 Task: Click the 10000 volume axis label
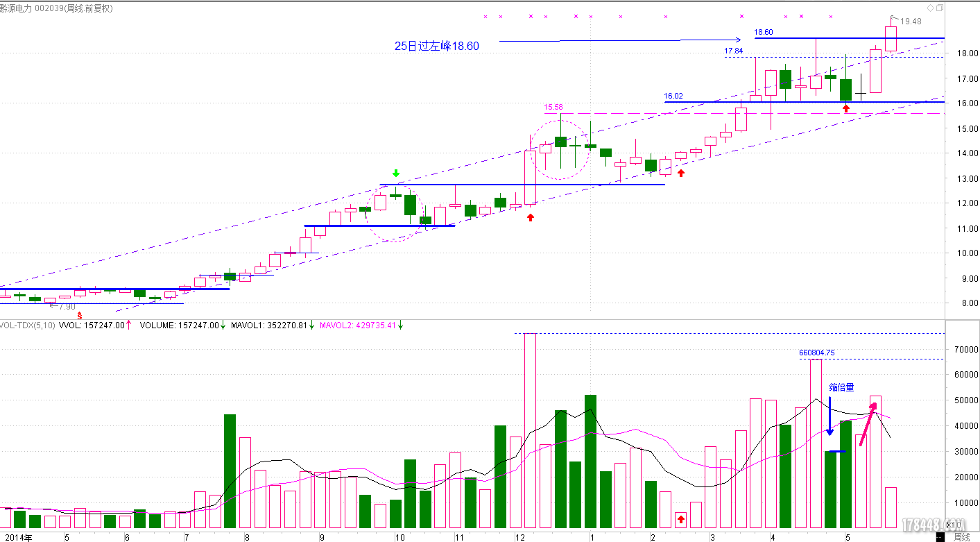(x=965, y=503)
